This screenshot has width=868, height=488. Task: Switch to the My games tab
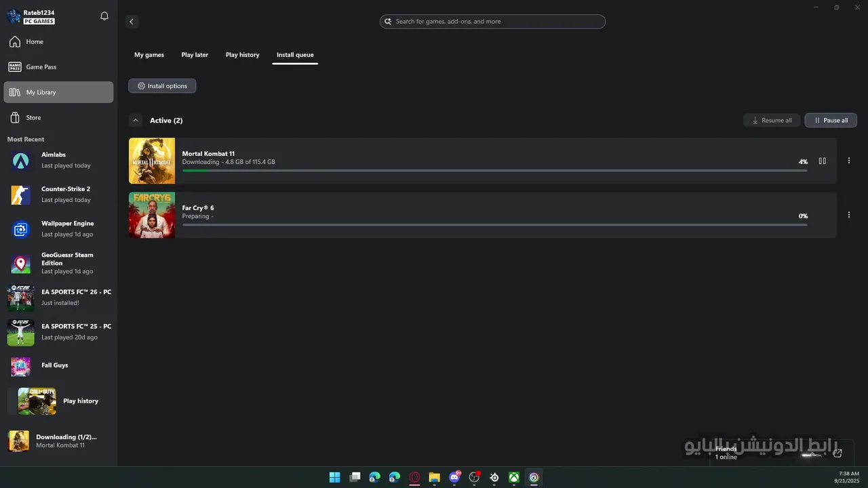point(149,55)
